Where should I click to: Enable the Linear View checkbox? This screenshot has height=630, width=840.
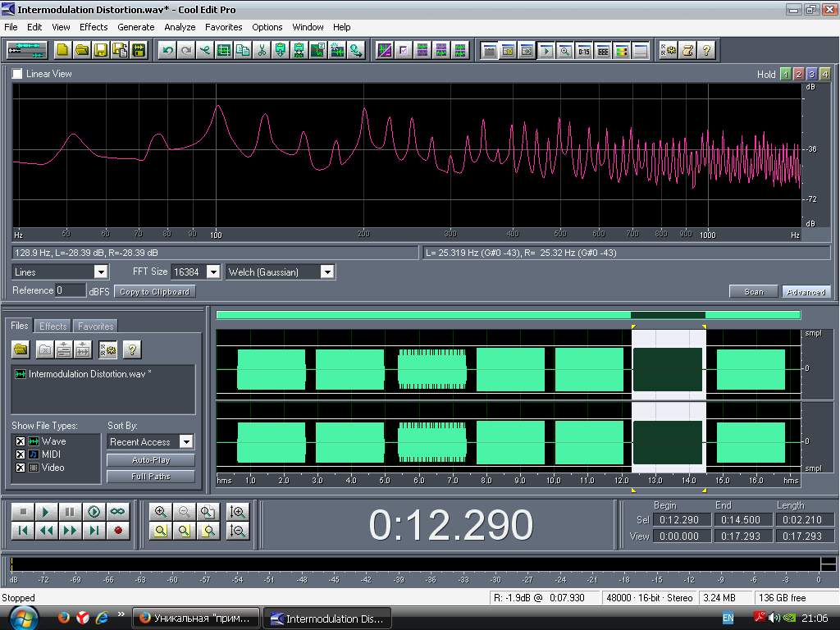[x=17, y=74]
